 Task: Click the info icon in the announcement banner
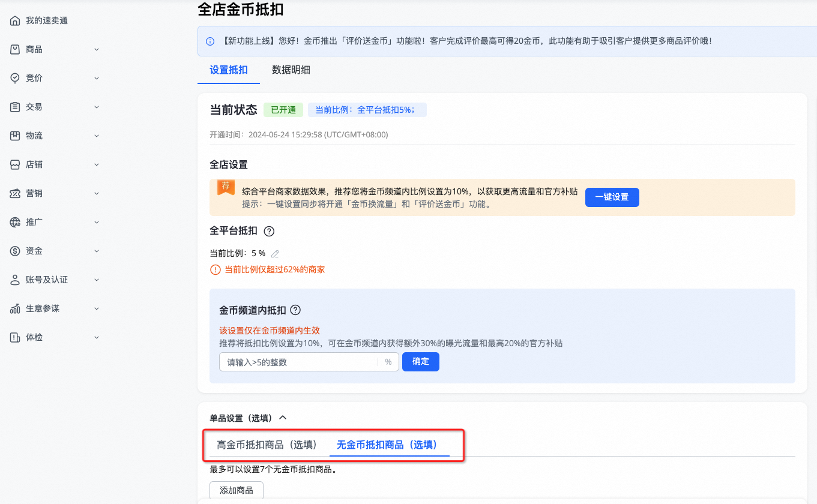pos(210,40)
